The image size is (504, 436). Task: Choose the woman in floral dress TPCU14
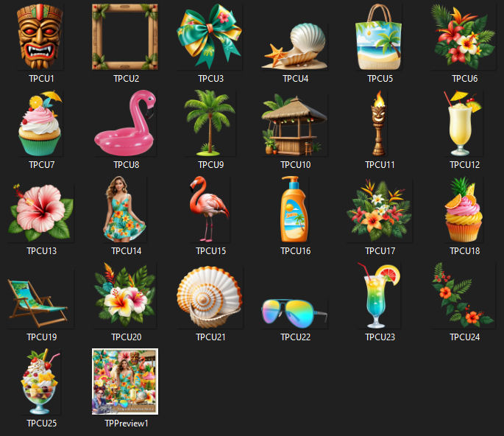tap(125, 209)
